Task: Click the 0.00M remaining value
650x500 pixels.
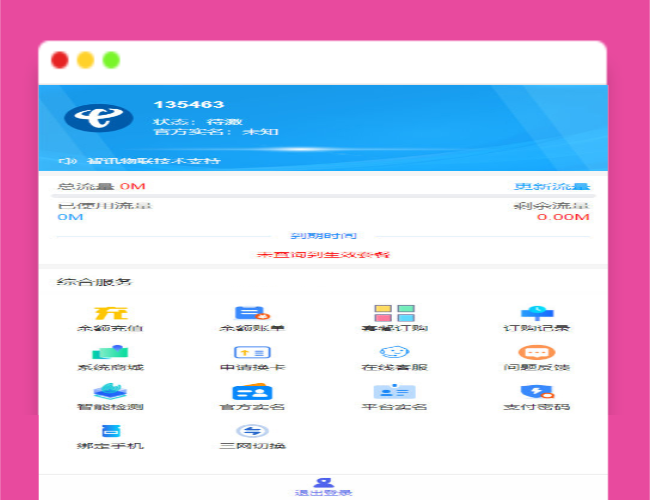Action: coord(563,217)
